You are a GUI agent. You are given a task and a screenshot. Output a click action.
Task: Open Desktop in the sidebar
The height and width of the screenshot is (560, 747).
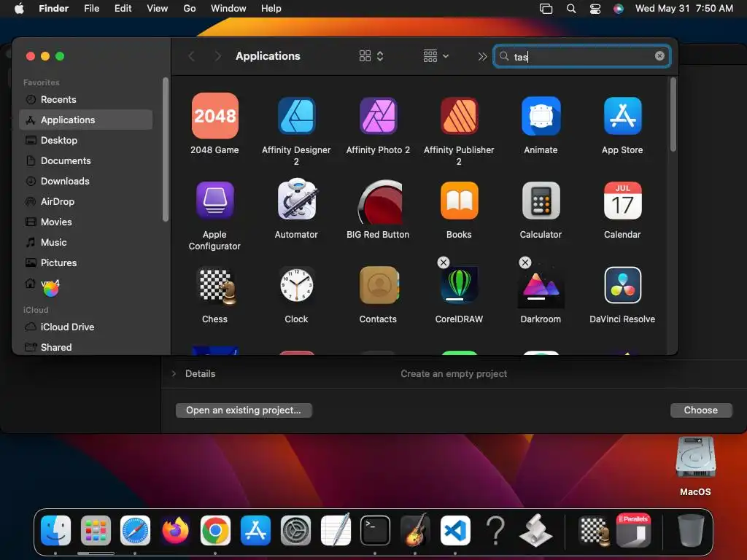86,141
